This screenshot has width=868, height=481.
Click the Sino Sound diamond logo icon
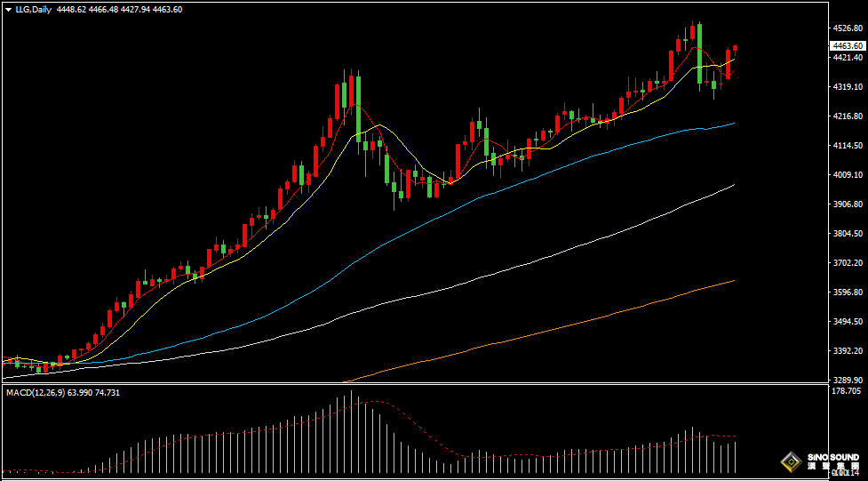point(790,461)
